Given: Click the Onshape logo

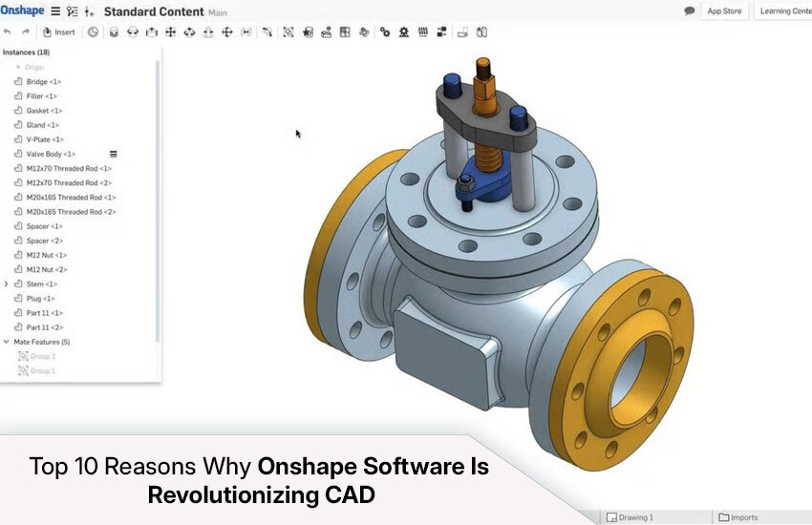Looking at the screenshot, I should tap(22, 10).
